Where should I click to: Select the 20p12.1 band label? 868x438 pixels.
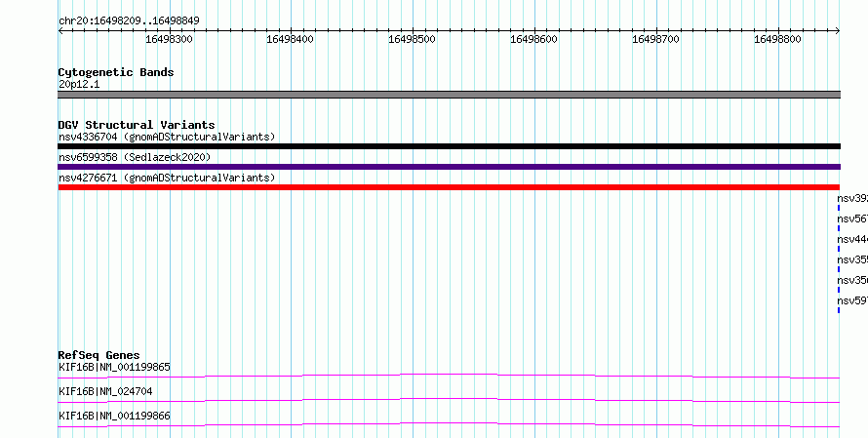click(x=79, y=85)
